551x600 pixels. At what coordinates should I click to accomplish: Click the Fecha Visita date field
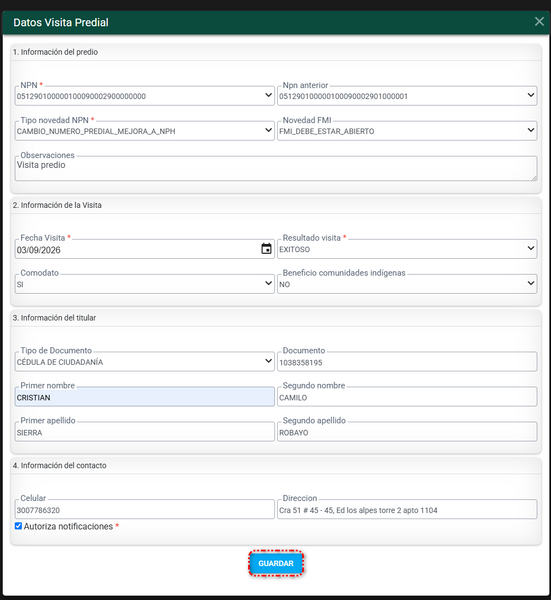(x=145, y=249)
